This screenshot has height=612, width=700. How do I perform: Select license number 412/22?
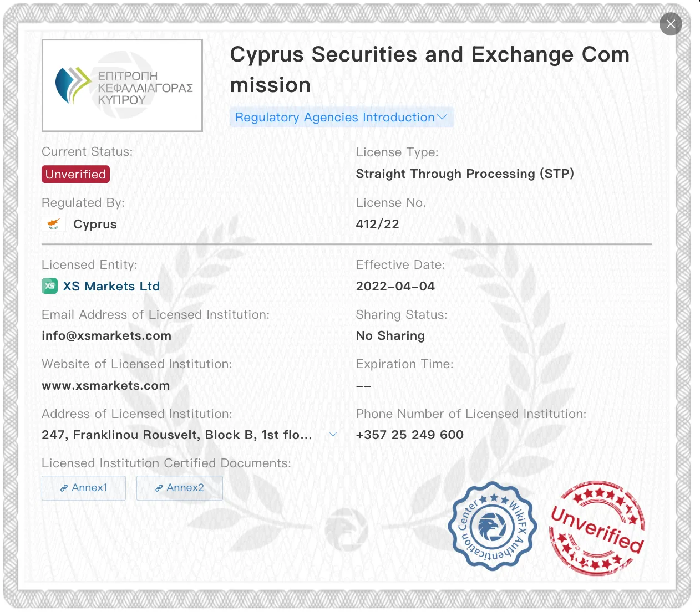[378, 224]
